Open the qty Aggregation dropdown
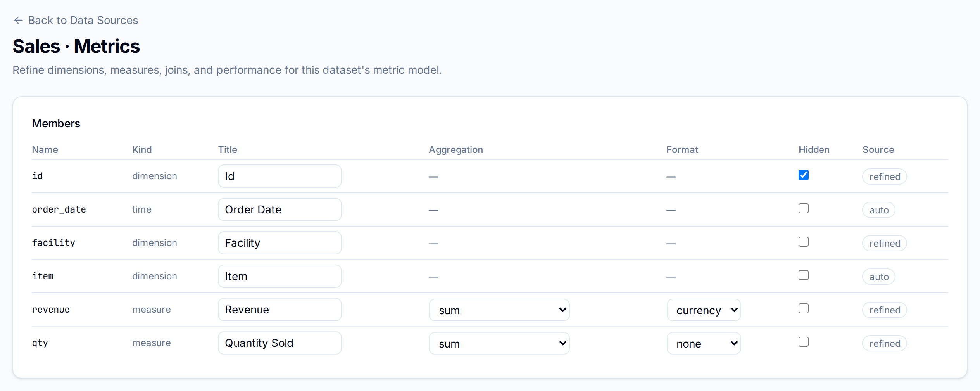 pos(499,343)
